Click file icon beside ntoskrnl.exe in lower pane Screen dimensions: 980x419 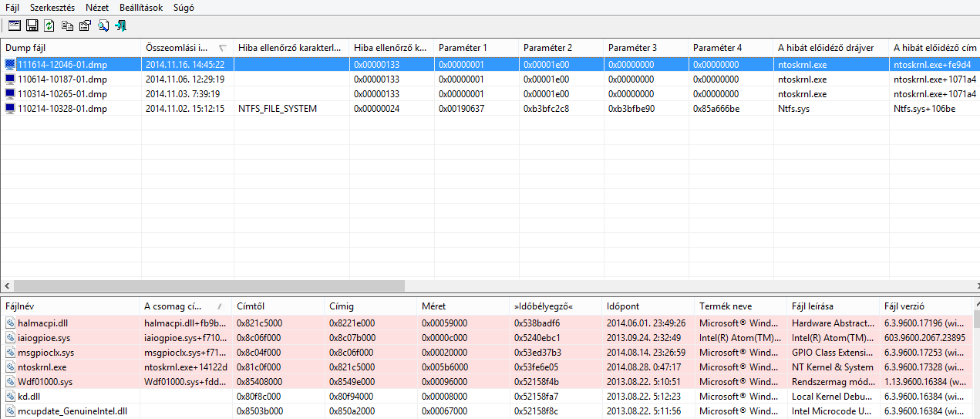point(10,367)
